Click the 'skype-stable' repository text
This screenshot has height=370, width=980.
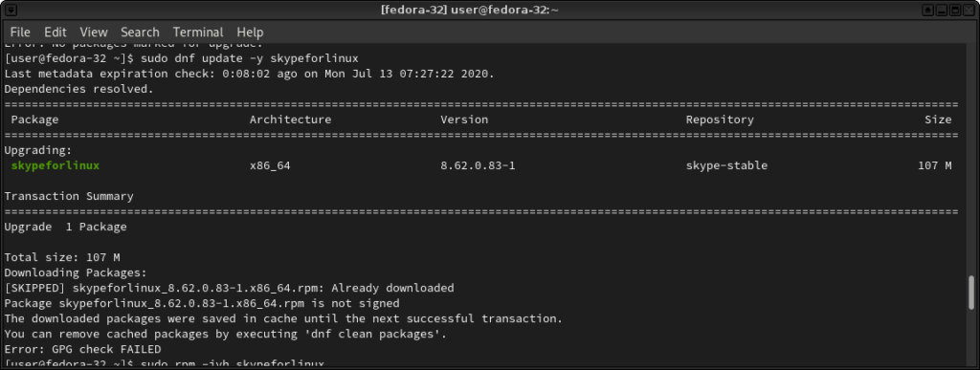pos(727,165)
